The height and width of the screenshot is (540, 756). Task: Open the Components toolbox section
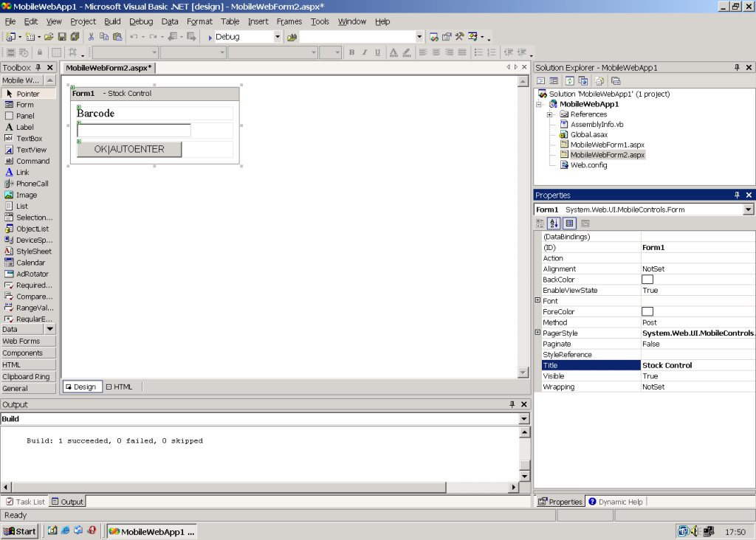[x=29, y=353]
